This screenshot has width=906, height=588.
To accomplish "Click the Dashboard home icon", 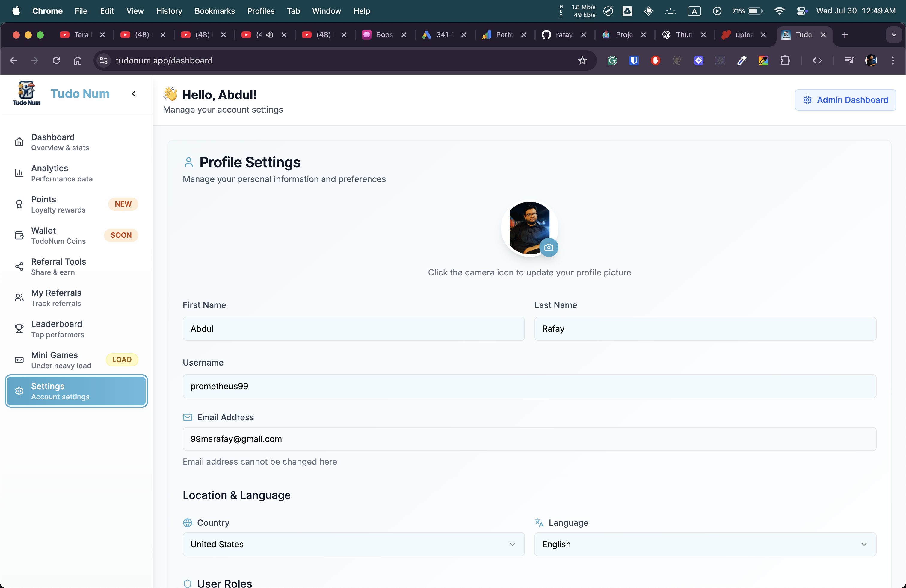I will [19, 142].
